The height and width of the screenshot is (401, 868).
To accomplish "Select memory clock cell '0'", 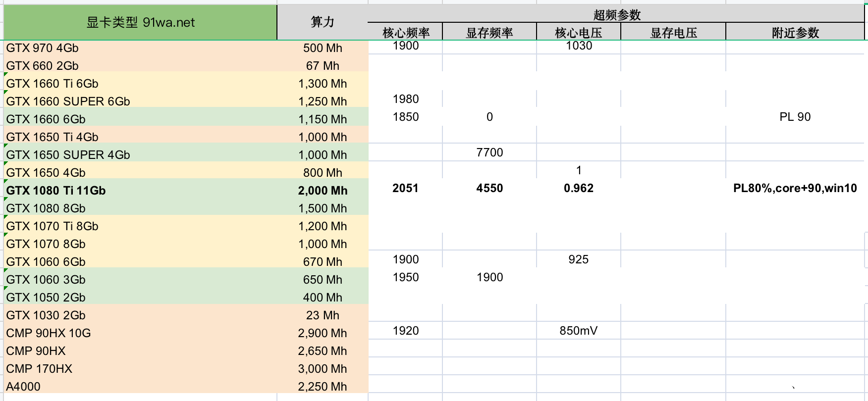I will (489, 117).
